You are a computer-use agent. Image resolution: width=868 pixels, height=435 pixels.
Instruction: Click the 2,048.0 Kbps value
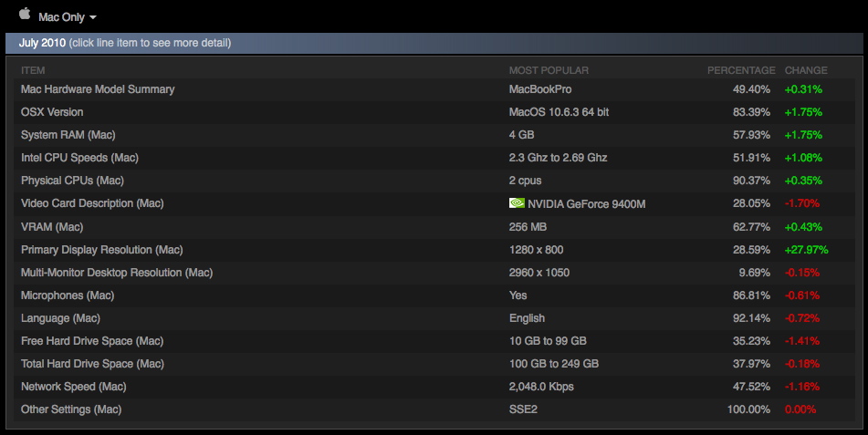click(x=541, y=387)
